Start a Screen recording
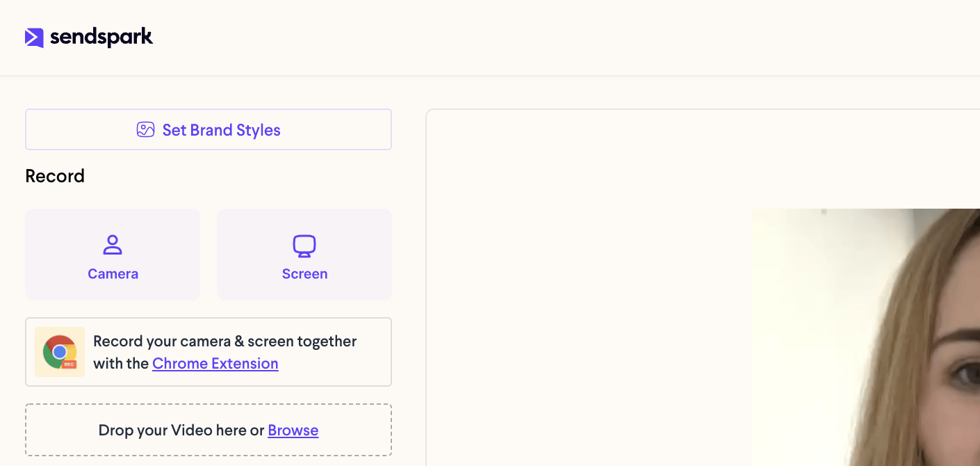980x466 pixels. (x=304, y=255)
